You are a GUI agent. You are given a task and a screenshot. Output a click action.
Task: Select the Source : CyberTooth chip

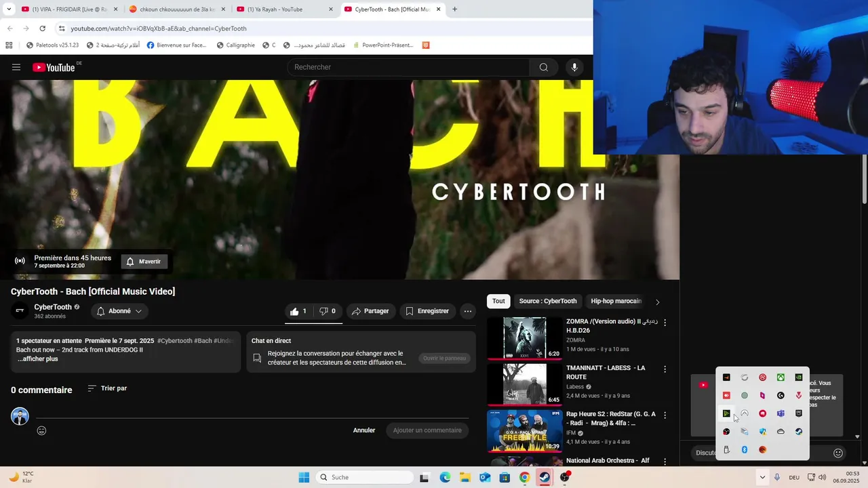(x=548, y=301)
